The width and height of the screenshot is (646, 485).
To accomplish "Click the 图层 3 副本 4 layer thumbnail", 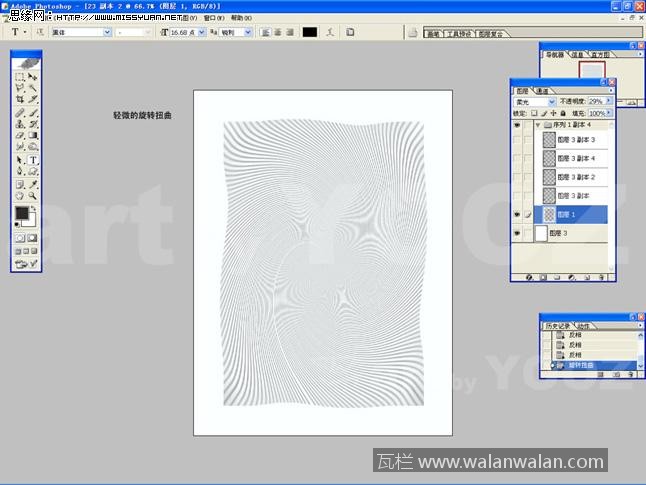I will 548,159.
